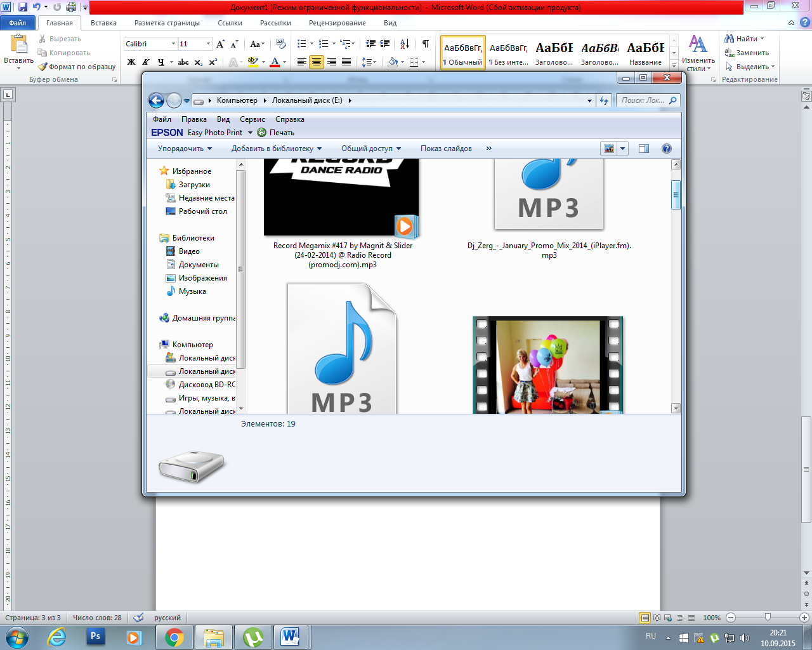
Task: Select the Обычный style
Action: pos(463,53)
